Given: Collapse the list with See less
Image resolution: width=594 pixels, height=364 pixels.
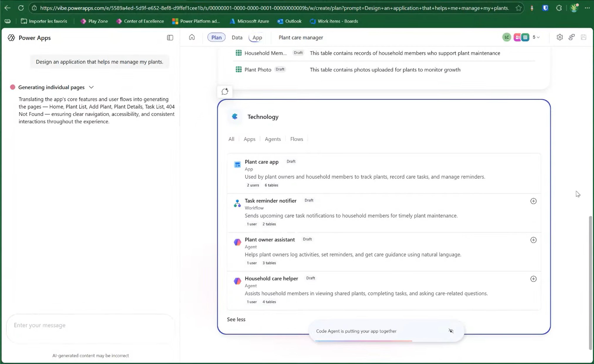Looking at the screenshot, I should pos(236,319).
